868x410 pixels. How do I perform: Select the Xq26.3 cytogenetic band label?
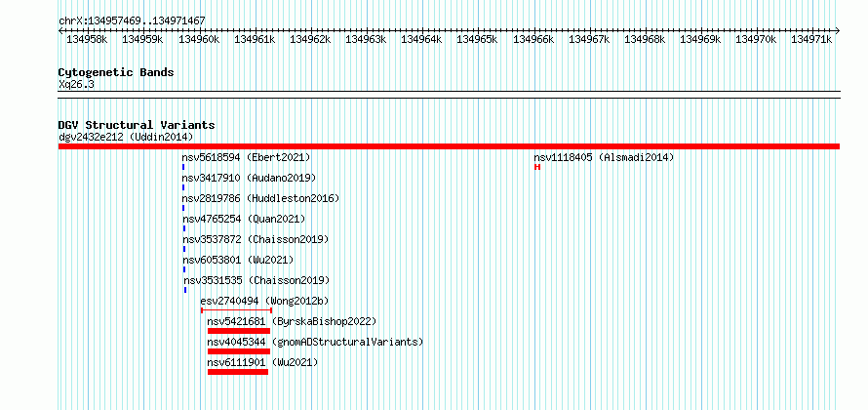pyautogui.click(x=76, y=84)
